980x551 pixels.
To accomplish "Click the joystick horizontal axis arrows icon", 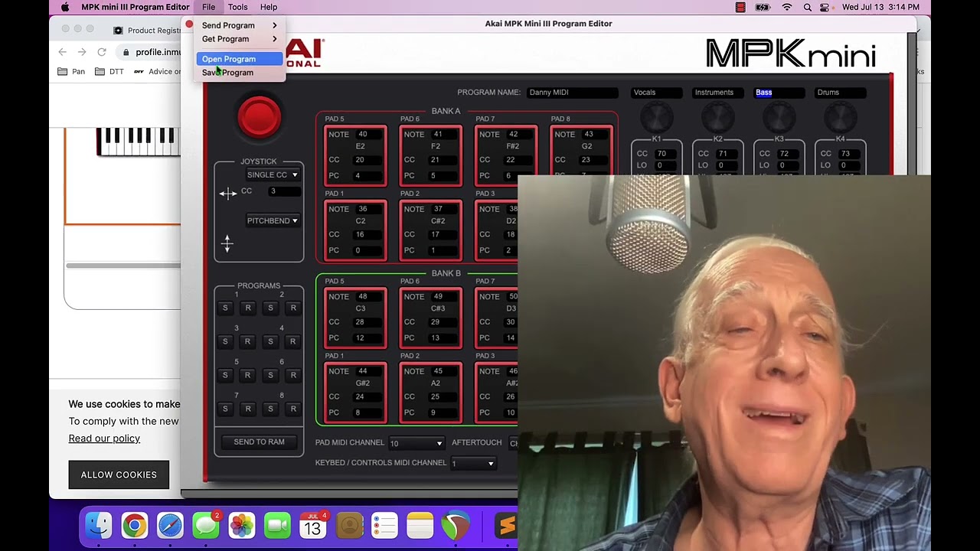I will point(227,194).
